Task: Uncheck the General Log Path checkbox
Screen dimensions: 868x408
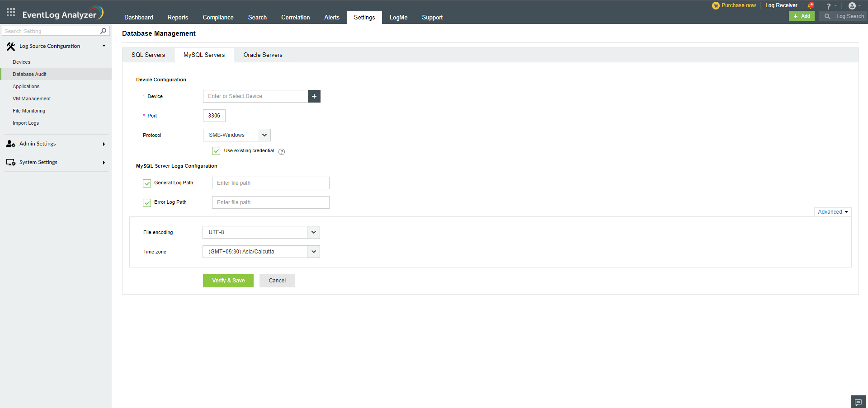Action: click(147, 183)
